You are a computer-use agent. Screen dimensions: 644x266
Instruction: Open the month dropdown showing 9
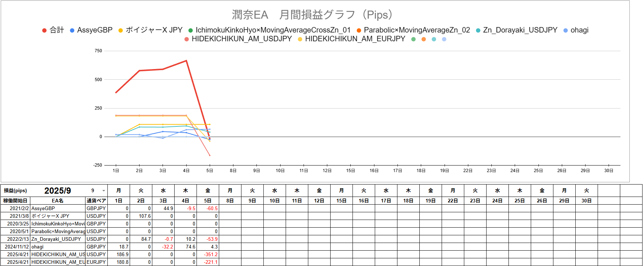point(104,191)
